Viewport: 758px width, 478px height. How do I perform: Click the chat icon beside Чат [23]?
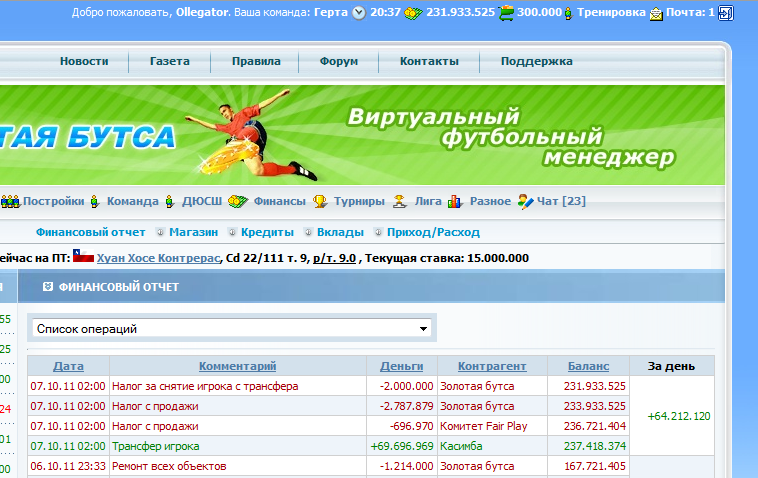pos(525,201)
